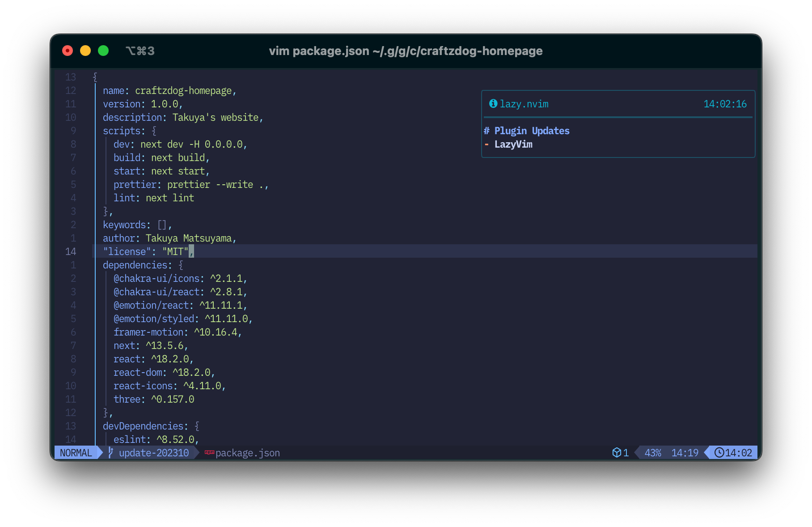Click the dependencies: { line
The width and height of the screenshot is (812, 527).
pyautogui.click(x=143, y=265)
